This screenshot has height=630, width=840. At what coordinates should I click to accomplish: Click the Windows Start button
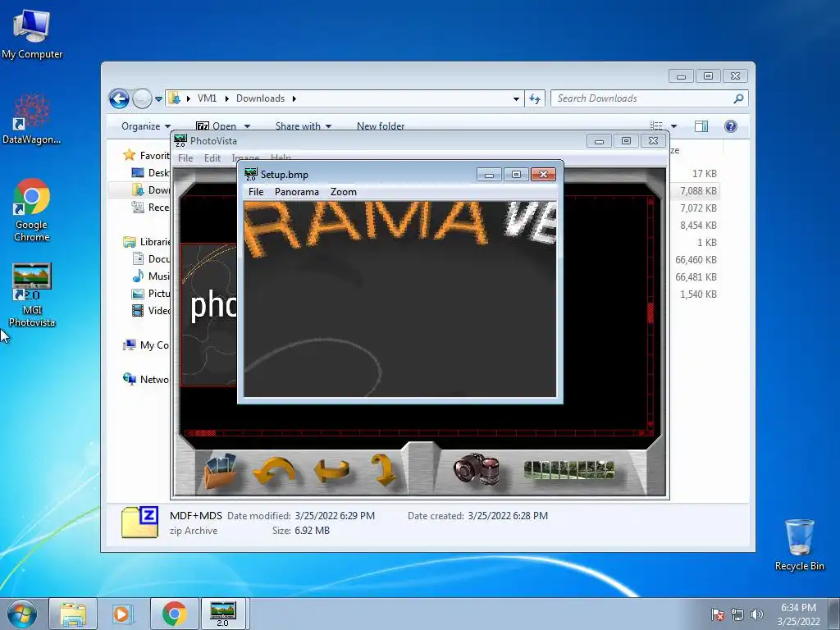click(22, 614)
